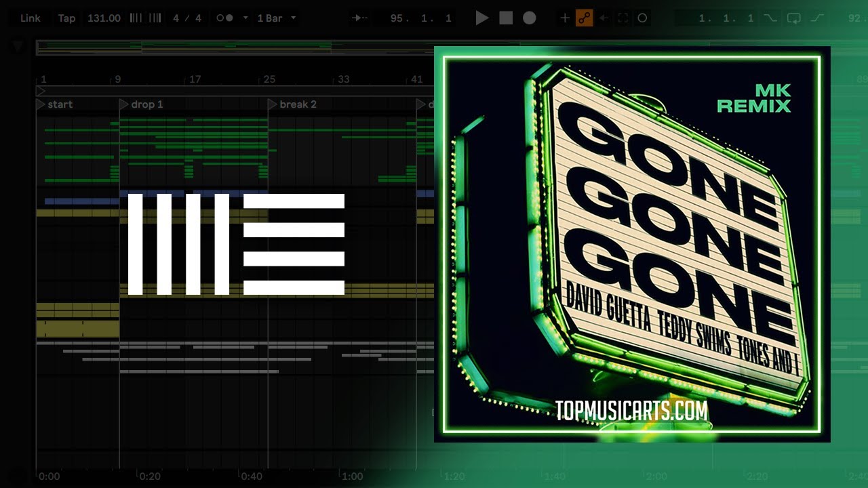Tap tempo with the Tap button
Screen dimensions: 868x488
pos(66,18)
